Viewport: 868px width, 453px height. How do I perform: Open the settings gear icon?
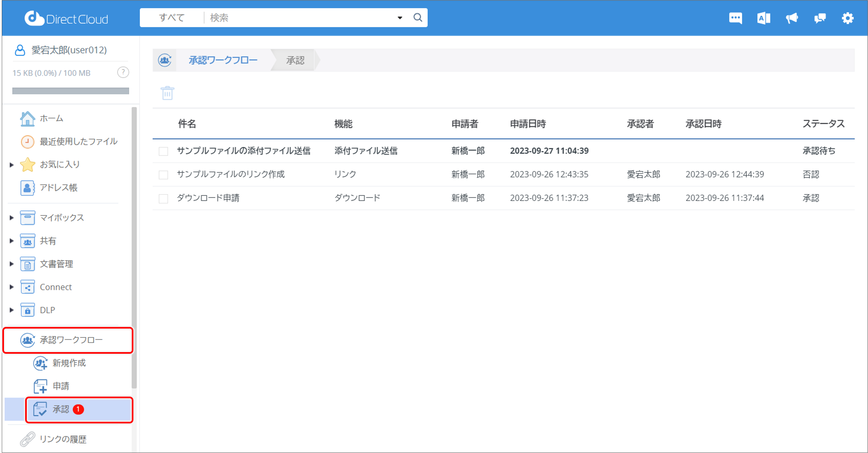848,18
